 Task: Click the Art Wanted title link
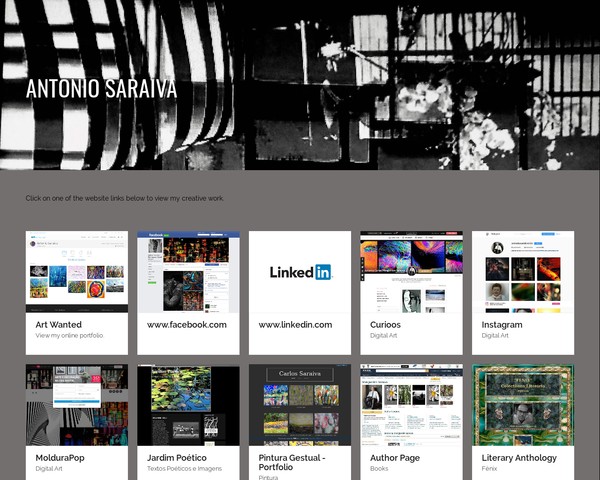[x=59, y=325]
